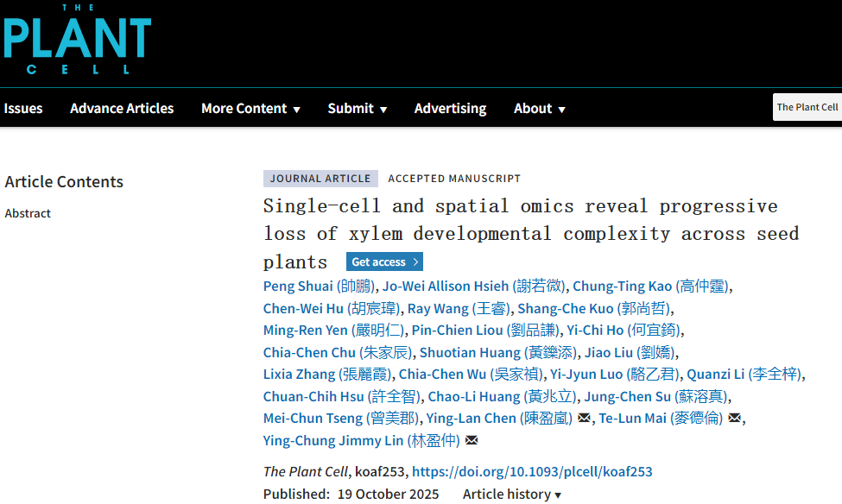
Task: Go to the Issues page
Action: (23, 109)
